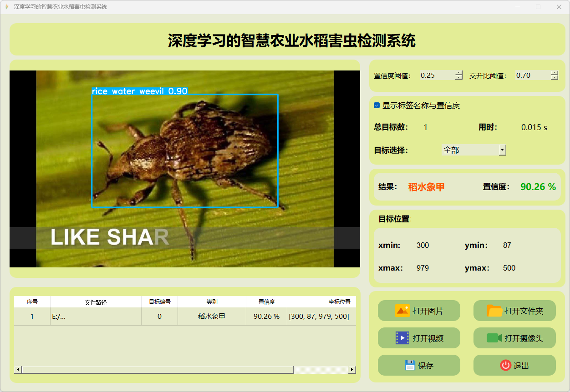Click the floppy disk Save icon
This screenshot has height=392, width=570.
[x=410, y=365]
